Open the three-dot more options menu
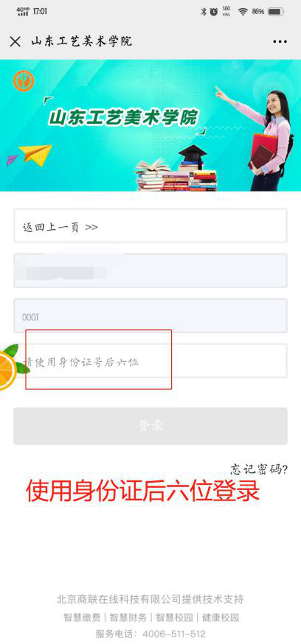Image resolution: width=301 pixels, height=644 pixels. point(280,41)
